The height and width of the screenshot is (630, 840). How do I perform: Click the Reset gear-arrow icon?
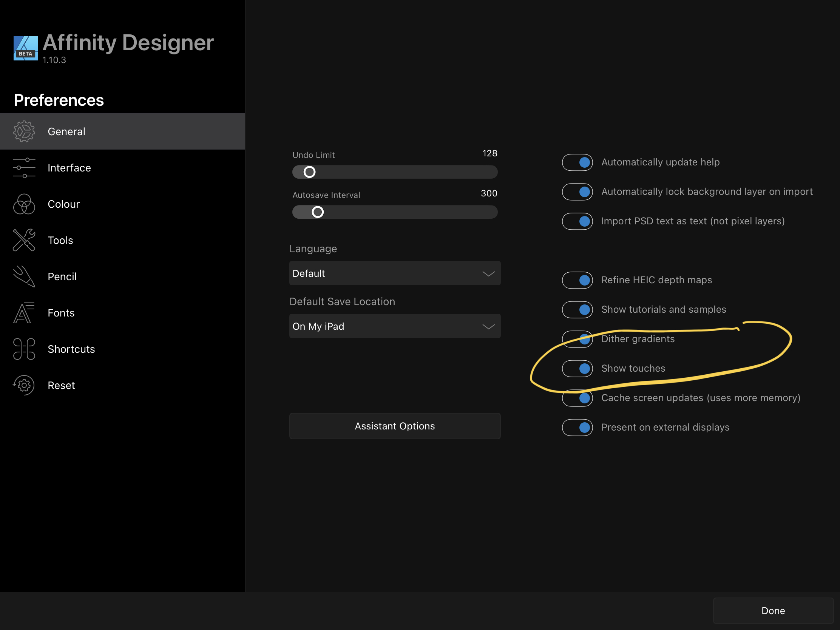click(x=23, y=385)
